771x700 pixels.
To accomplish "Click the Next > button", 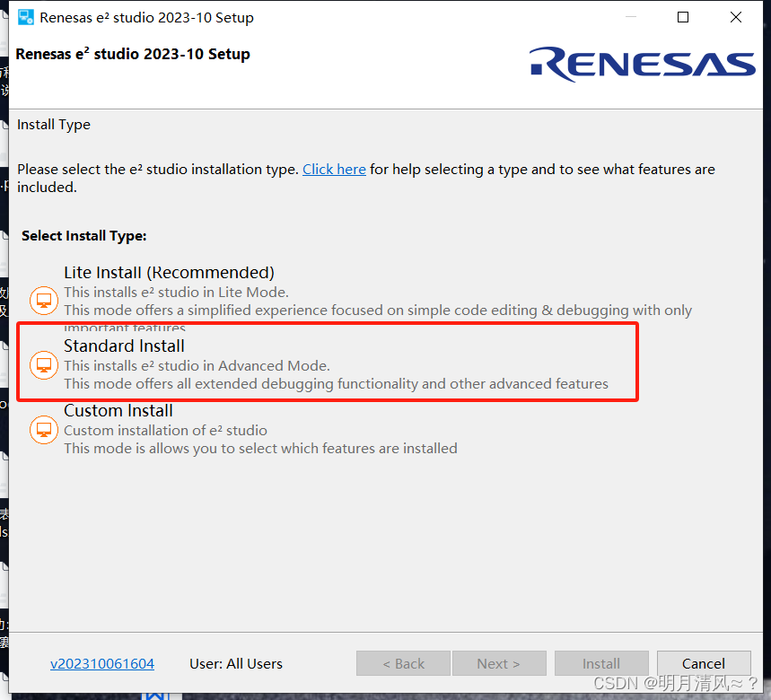I will click(x=499, y=663).
